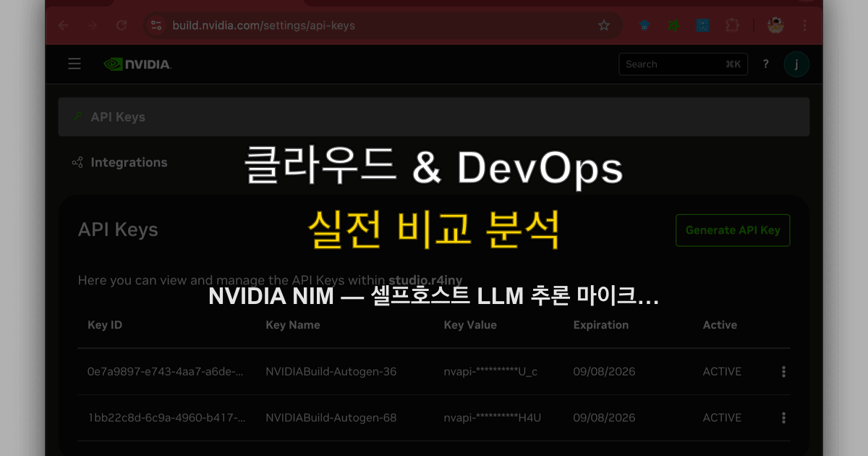The width and height of the screenshot is (868, 456).
Task: Reload the page with the refresh icon
Action: 122,25
